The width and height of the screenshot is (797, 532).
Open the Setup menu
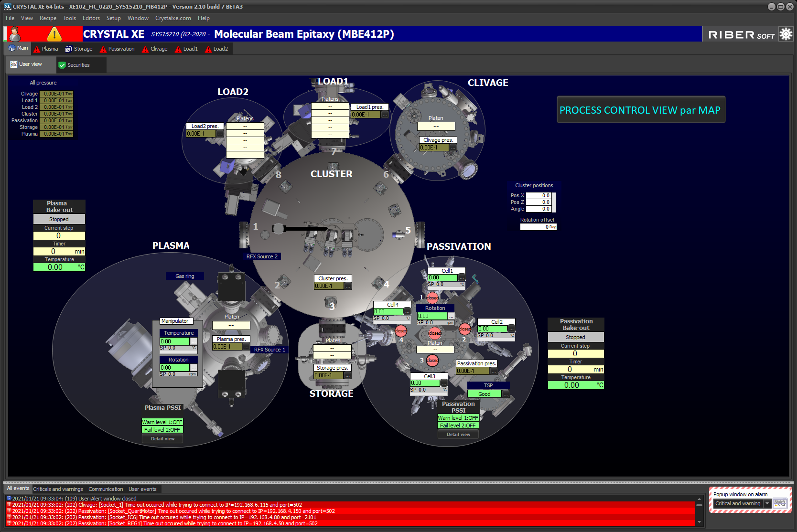click(114, 18)
